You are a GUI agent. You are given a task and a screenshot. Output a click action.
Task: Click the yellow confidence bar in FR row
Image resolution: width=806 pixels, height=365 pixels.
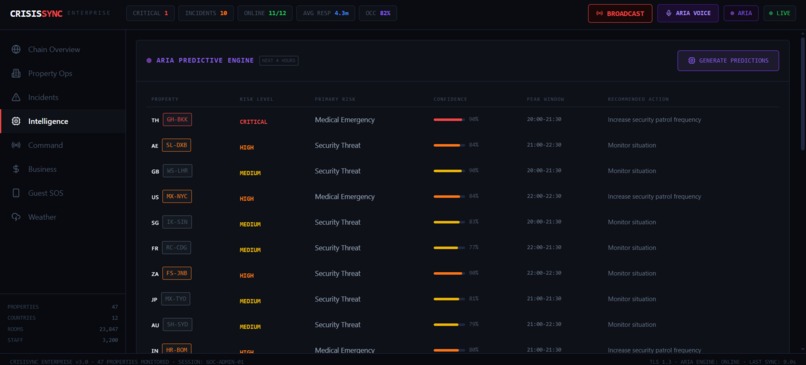tap(449, 248)
